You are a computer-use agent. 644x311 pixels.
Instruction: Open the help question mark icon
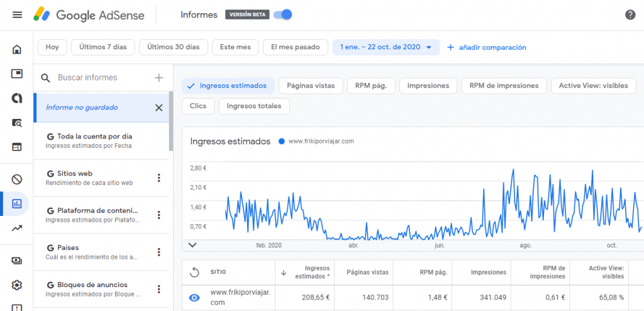coord(630,15)
